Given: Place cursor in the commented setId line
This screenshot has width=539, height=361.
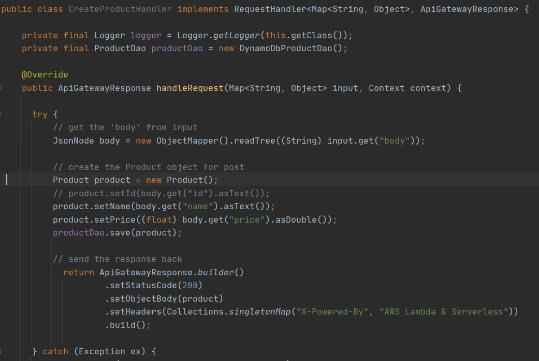Looking at the screenshot, I should 161,194.
